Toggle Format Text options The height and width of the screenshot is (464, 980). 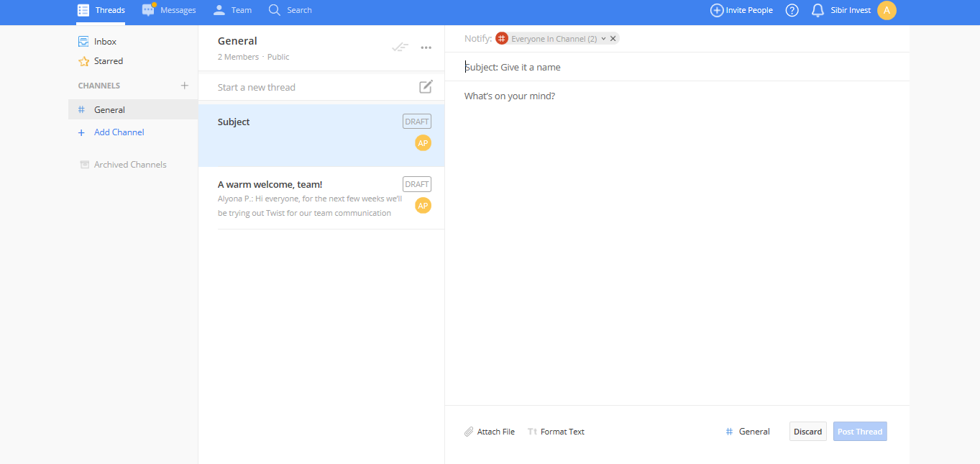(x=556, y=432)
